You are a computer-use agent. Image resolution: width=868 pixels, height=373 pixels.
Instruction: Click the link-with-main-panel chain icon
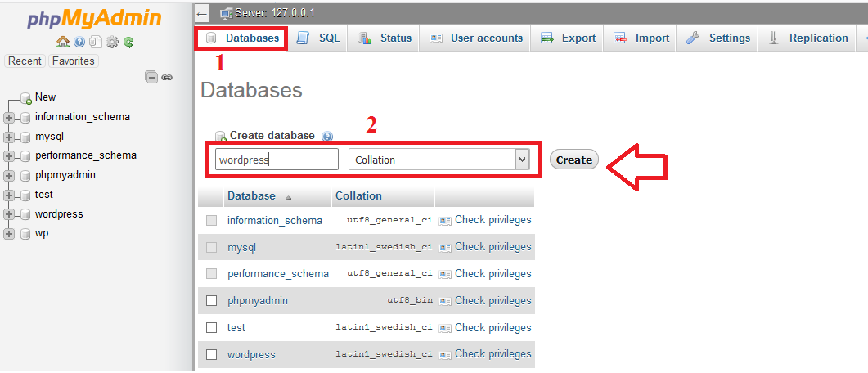(167, 77)
